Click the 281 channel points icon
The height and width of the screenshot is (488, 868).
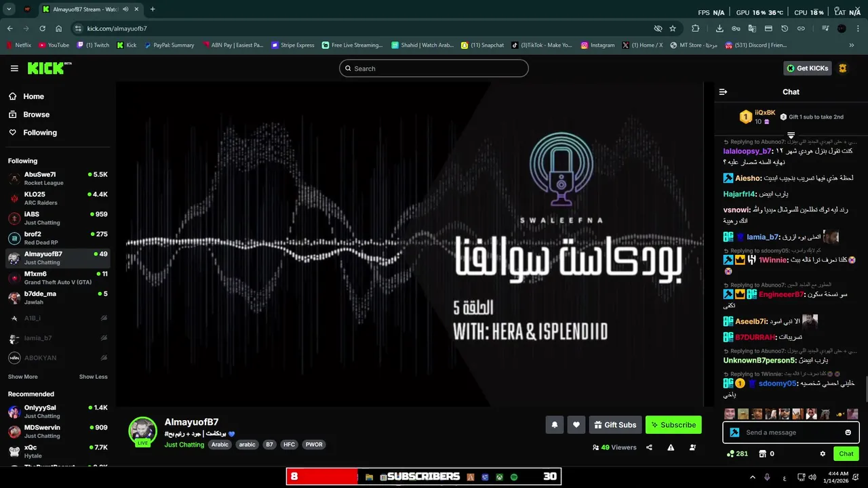(737, 453)
